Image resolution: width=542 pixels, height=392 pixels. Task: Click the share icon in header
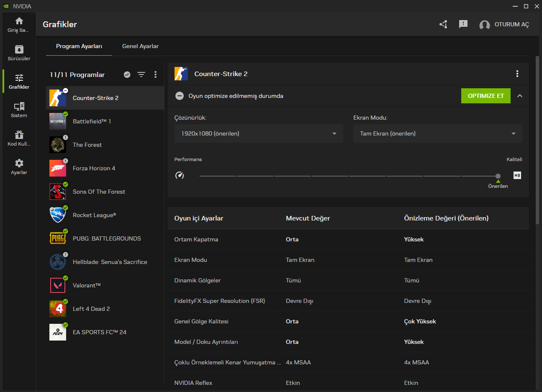[443, 24]
